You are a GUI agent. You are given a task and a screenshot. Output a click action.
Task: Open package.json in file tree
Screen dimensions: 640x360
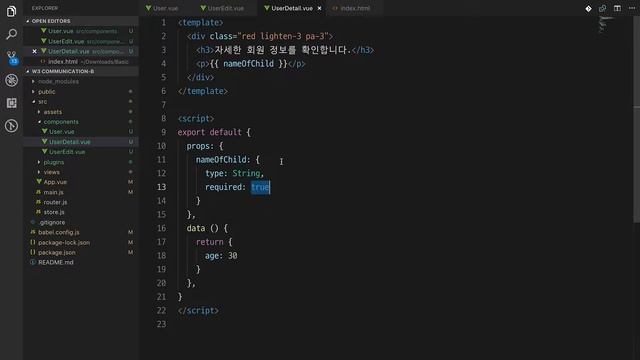click(x=81, y=253)
